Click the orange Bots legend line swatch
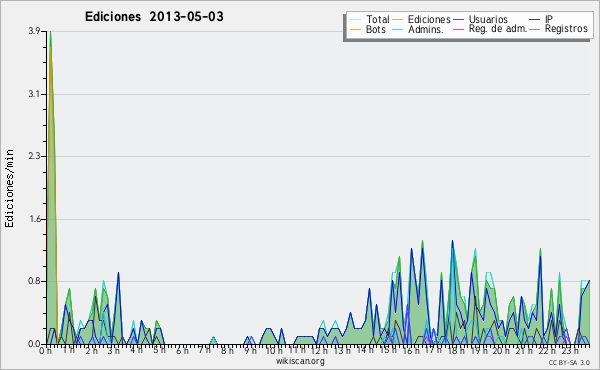600x370 pixels. [355, 29]
